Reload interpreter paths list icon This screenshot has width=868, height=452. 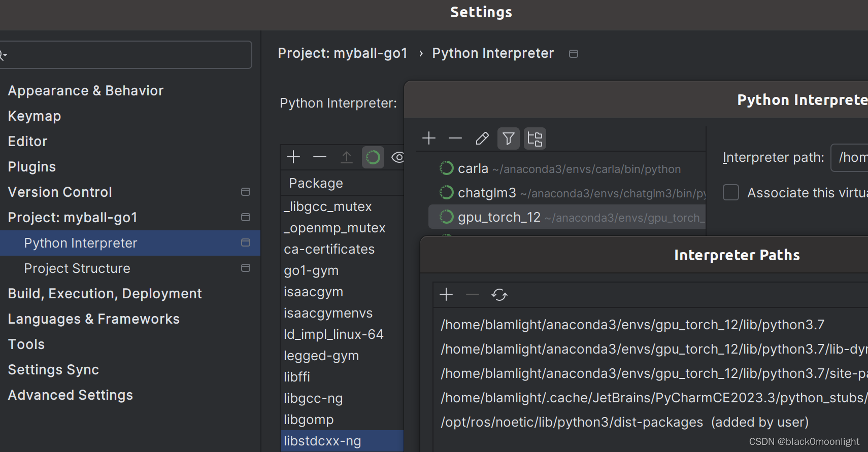pyautogui.click(x=499, y=295)
